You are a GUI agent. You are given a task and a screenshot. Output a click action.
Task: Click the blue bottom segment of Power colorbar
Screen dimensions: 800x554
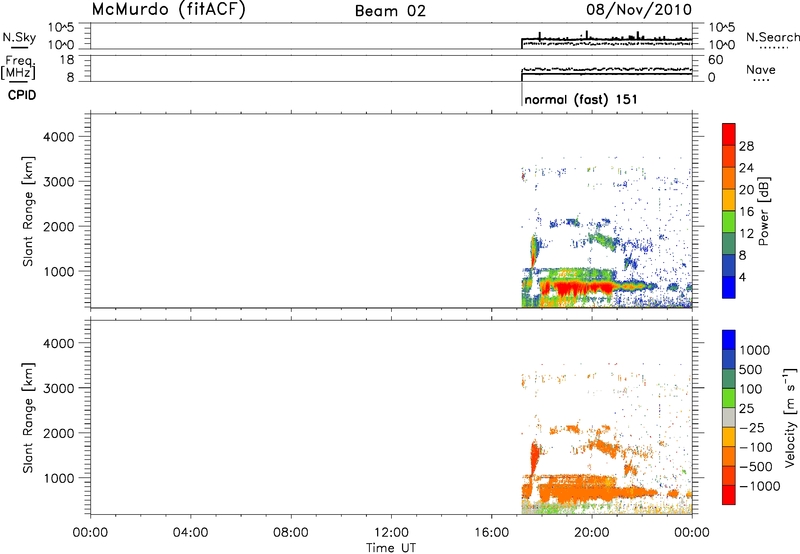click(x=729, y=287)
